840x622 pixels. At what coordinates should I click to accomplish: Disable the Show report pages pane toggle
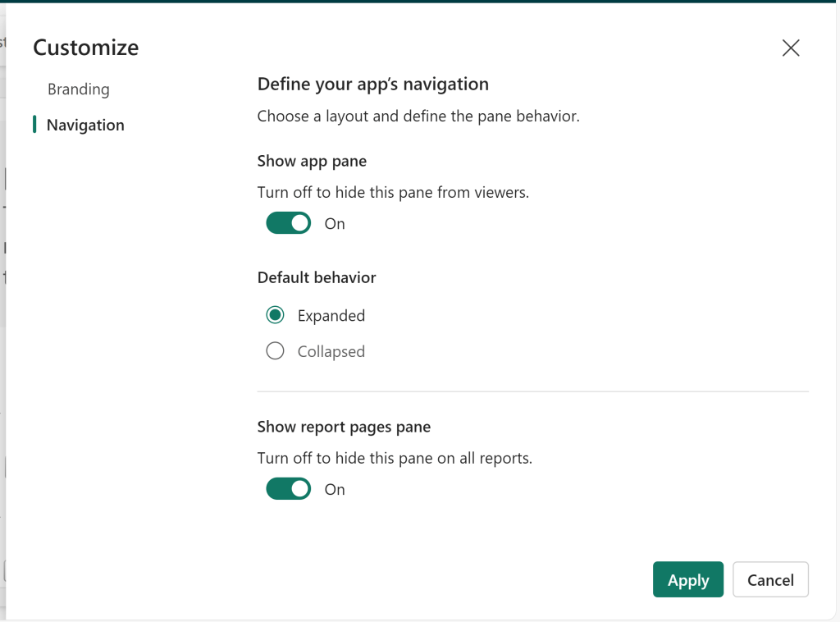[x=289, y=489]
